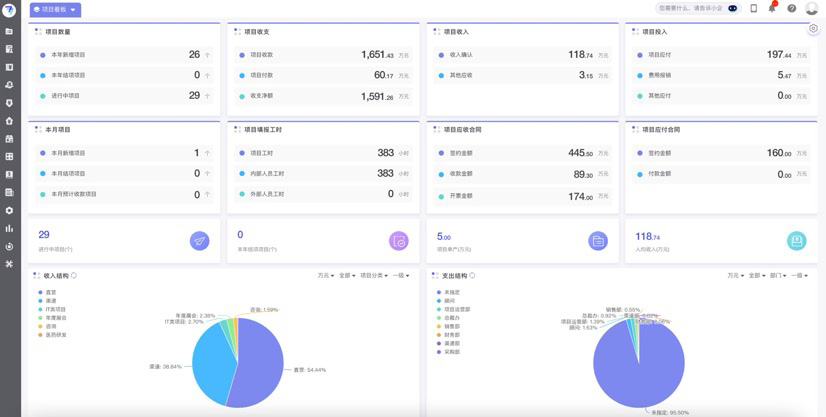Open the notification bell in the header

pyautogui.click(x=772, y=9)
